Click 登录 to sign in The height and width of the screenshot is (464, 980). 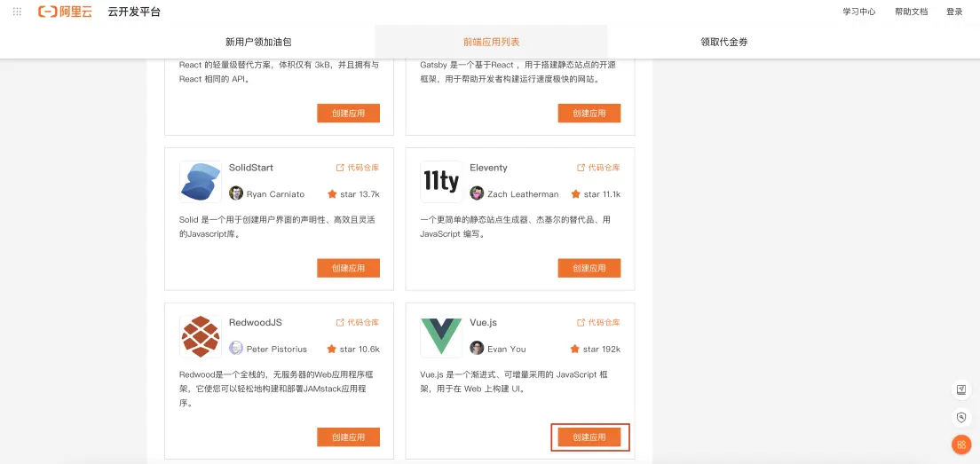[x=954, y=12]
